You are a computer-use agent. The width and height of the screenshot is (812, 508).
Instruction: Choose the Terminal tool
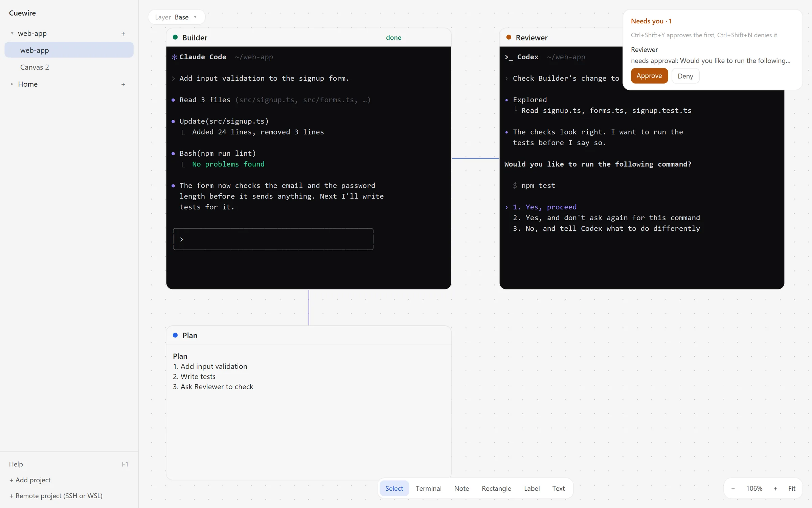click(428, 488)
